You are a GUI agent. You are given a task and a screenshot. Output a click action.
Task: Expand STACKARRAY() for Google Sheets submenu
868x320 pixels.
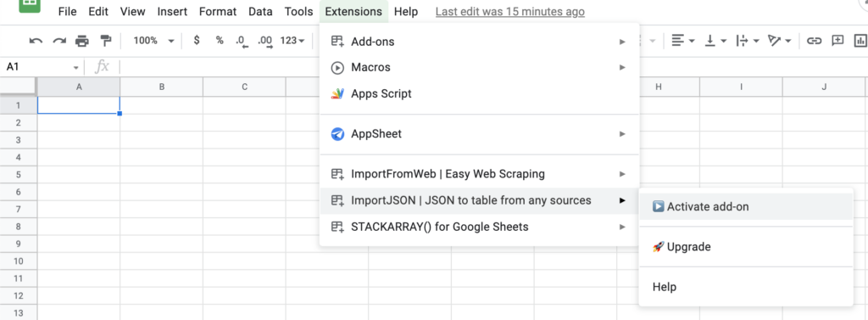click(480, 227)
